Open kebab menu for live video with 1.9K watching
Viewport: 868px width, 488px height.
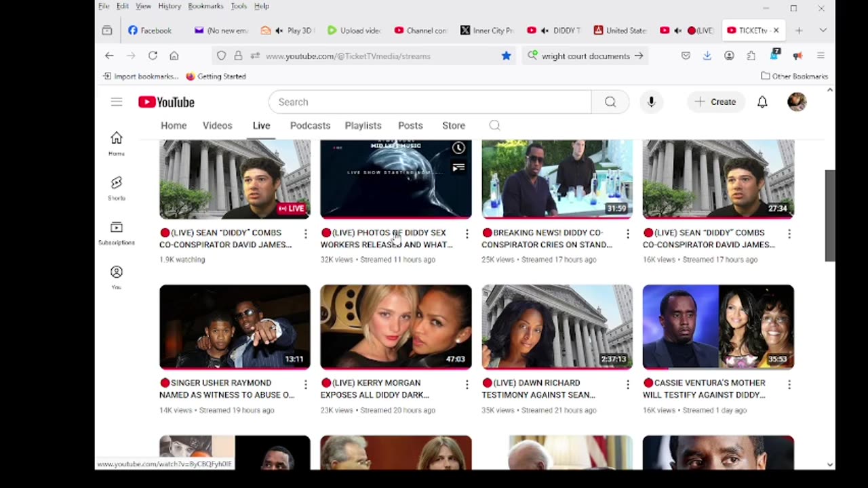[305, 234]
